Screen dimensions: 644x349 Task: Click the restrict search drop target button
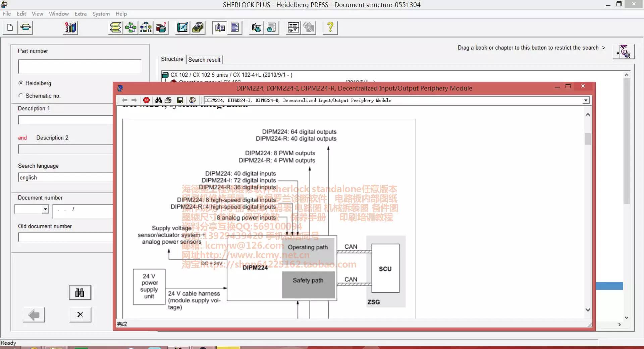(624, 52)
